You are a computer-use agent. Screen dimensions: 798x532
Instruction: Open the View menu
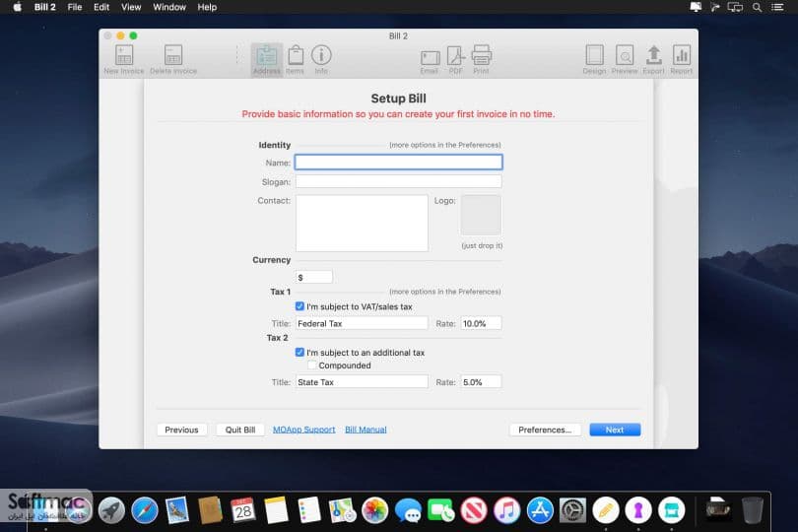[x=131, y=7]
